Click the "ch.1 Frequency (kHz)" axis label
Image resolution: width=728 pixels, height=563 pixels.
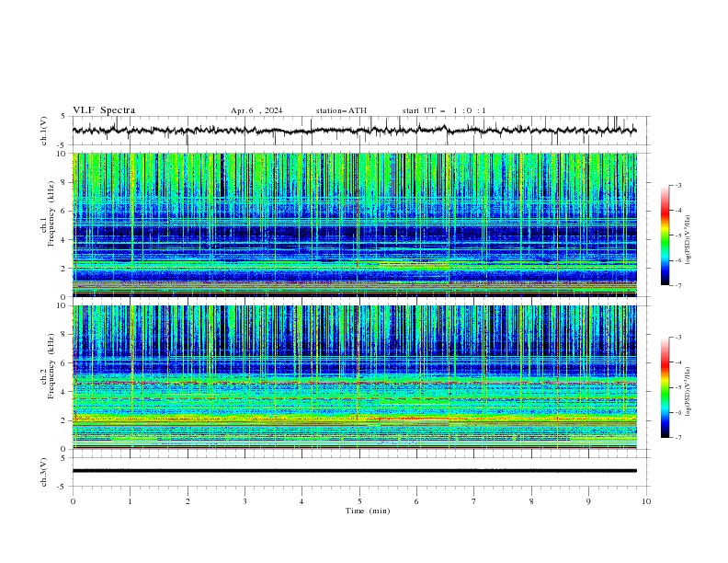point(48,213)
